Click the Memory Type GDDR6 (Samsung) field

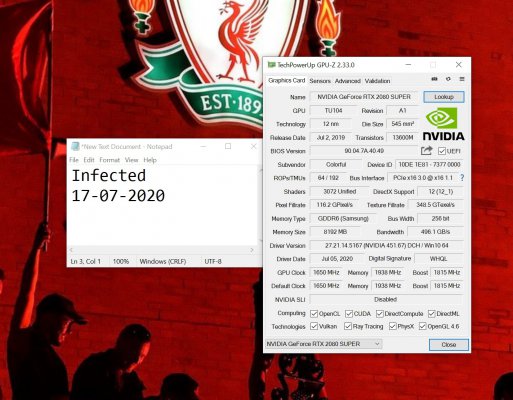point(343,218)
